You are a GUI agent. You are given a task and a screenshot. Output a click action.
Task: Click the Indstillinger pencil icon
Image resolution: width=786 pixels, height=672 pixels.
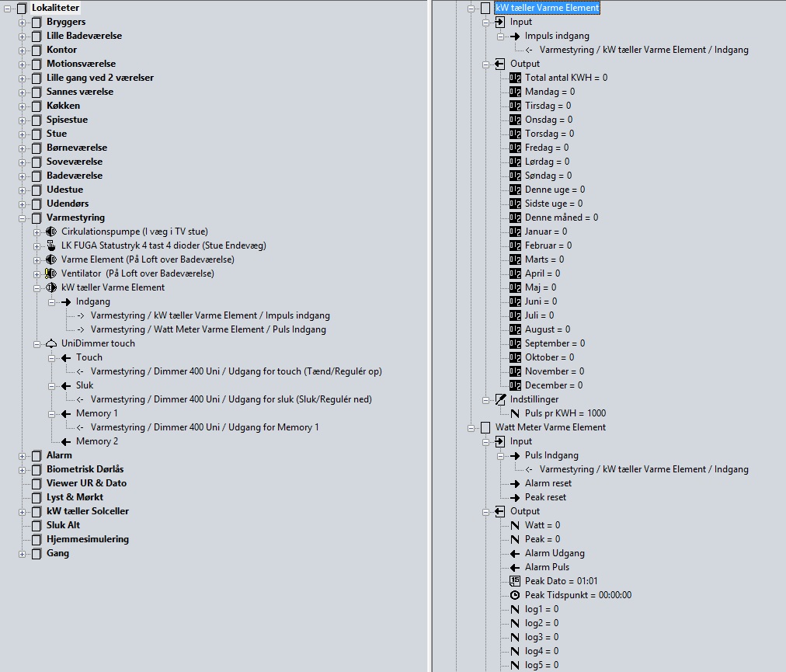500,399
